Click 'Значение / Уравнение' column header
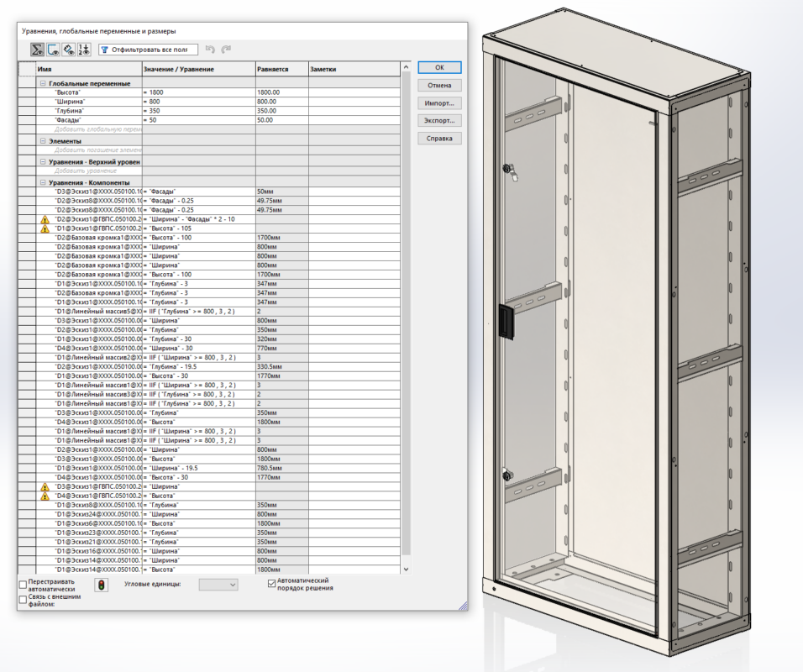The height and width of the screenshot is (672, 803). (199, 69)
